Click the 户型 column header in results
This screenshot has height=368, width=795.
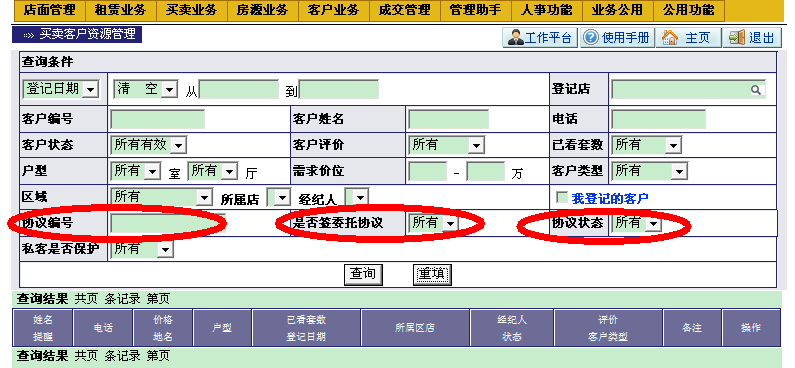(x=222, y=328)
